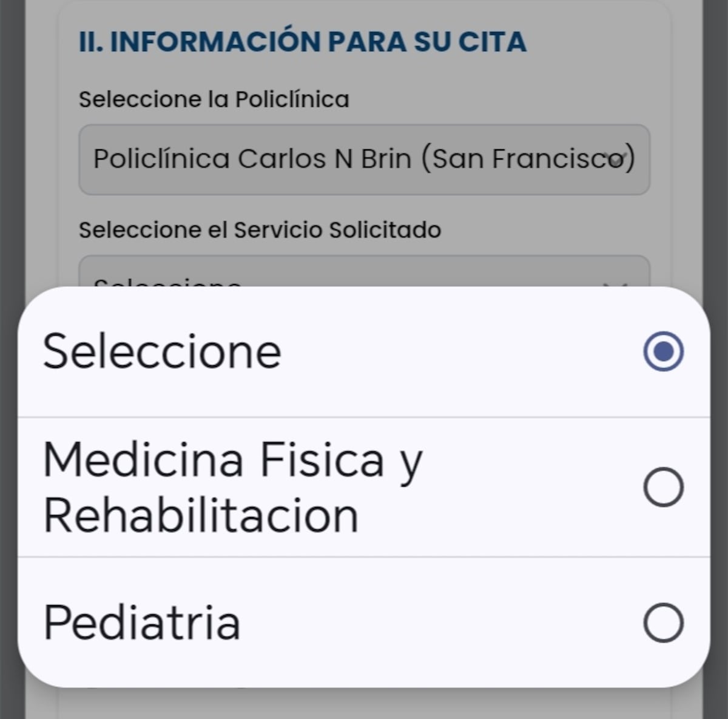Viewport: 728px width, 719px height.
Task: Dismiss popup via dark strip left of form
Action: point(12,182)
